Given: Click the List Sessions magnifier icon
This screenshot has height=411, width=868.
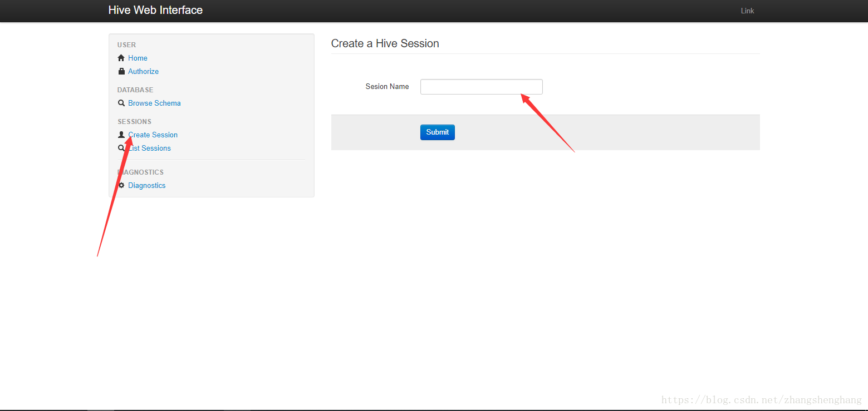Looking at the screenshot, I should [x=121, y=148].
